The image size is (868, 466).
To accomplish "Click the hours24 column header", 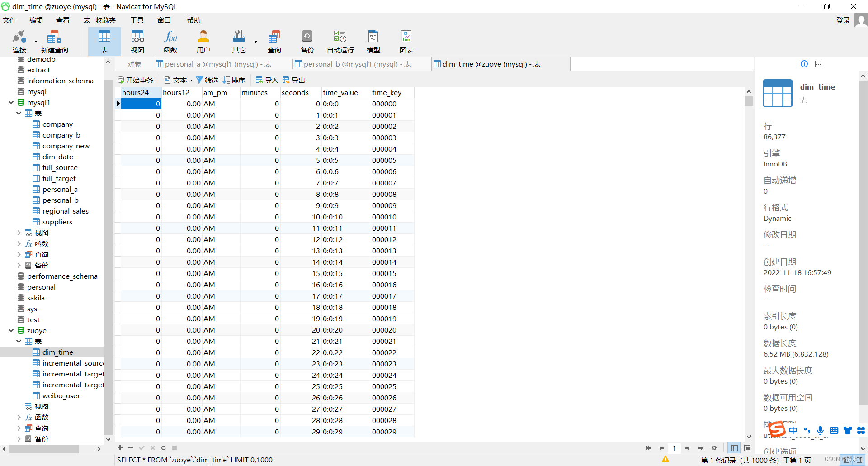I will pos(142,92).
